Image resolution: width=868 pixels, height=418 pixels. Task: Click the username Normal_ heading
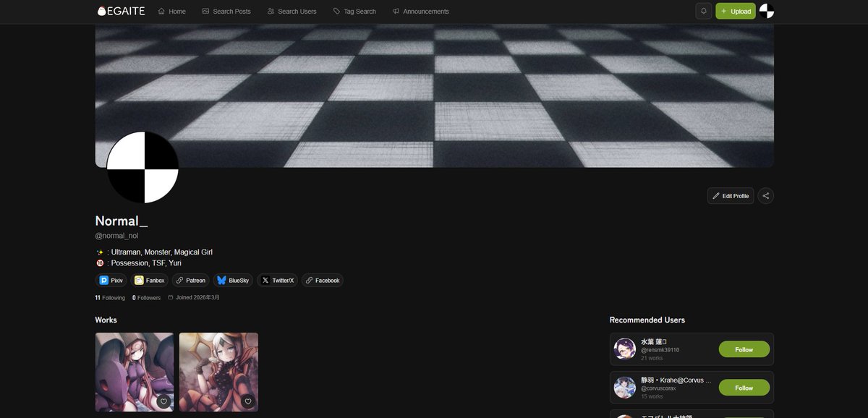point(122,221)
